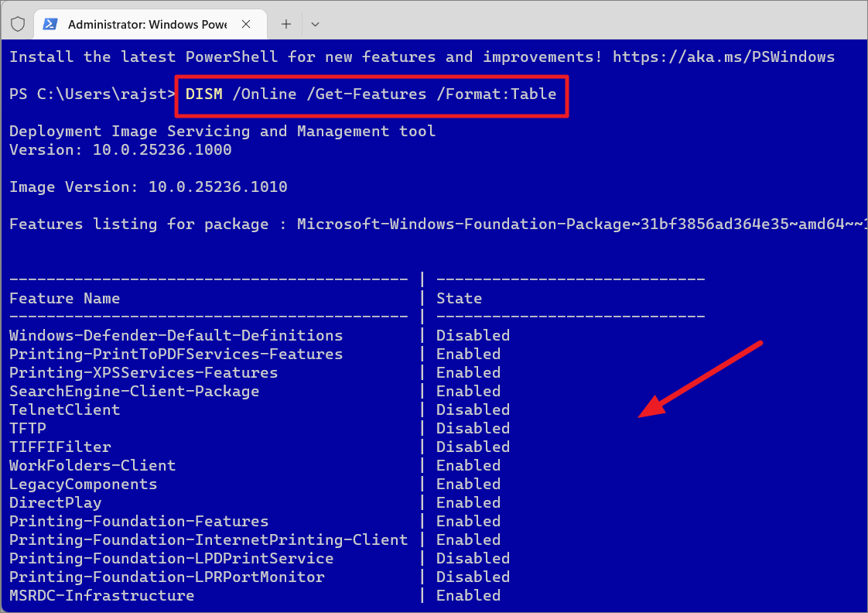Click the LegacyComponents feature name
This screenshot has height=613, width=868.
[83, 484]
